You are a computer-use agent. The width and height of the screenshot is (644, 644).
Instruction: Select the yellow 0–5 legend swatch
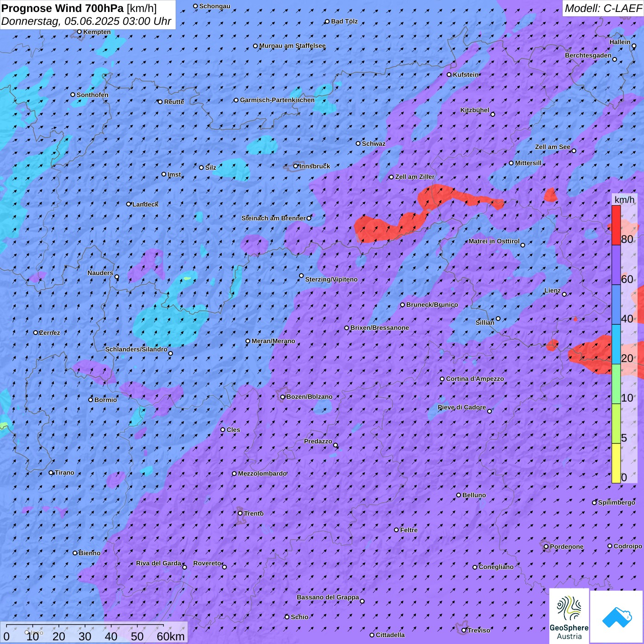tap(616, 463)
